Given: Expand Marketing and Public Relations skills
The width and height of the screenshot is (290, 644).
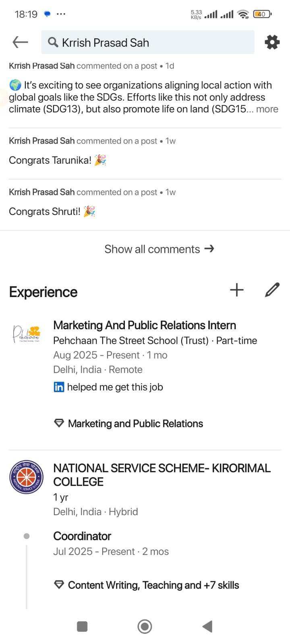Looking at the screenshot, I should click(x=135, y=423).
